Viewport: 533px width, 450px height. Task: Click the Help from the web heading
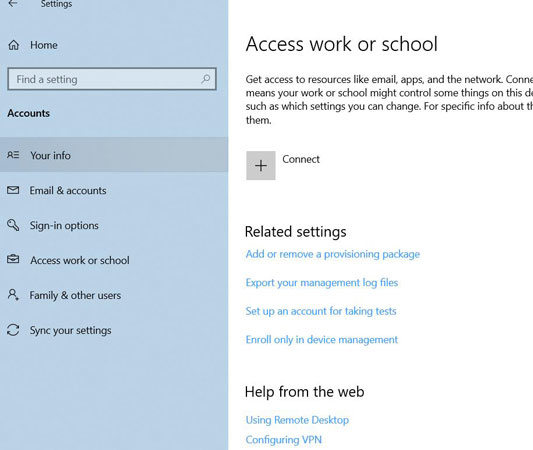pyautogui.click(x=304, y=392)
